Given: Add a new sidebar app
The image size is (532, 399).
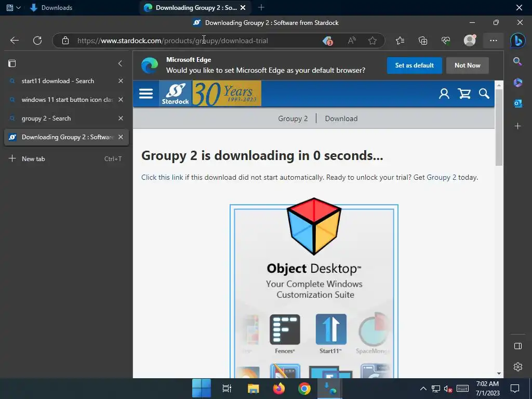Looking at the screenshot, I should tap(518, 126).
